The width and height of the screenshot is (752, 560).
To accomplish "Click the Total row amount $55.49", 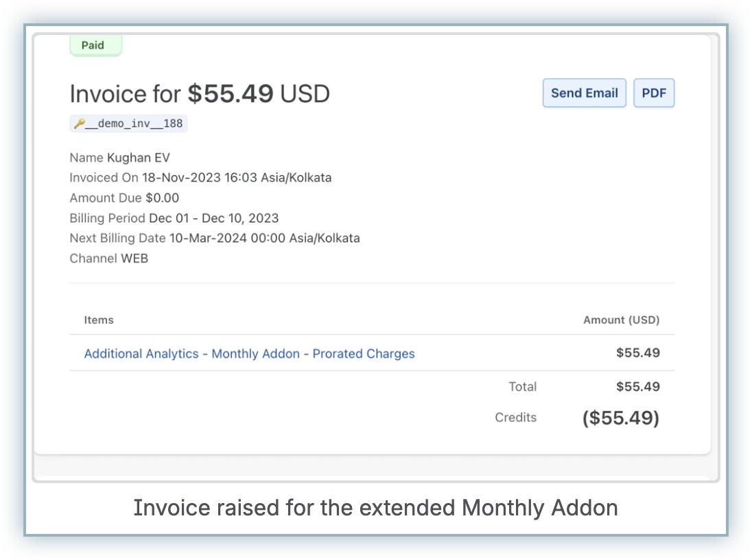I will pos(637,386).
